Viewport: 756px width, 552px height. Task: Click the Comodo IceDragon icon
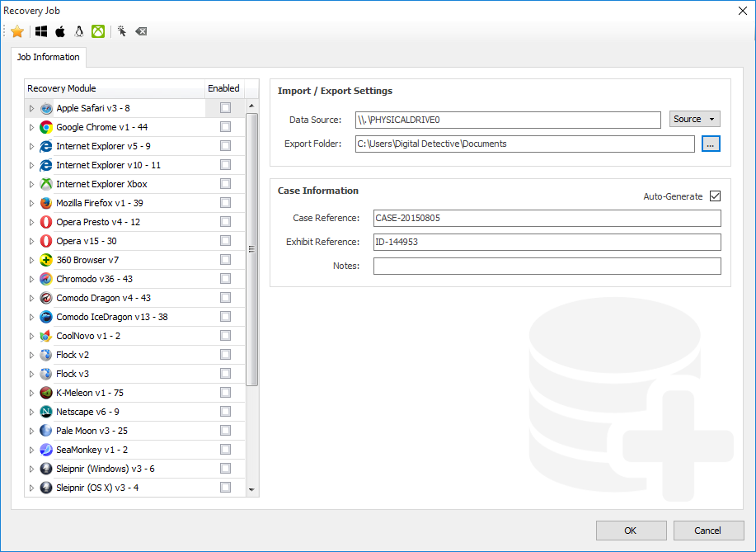point(46,317)
